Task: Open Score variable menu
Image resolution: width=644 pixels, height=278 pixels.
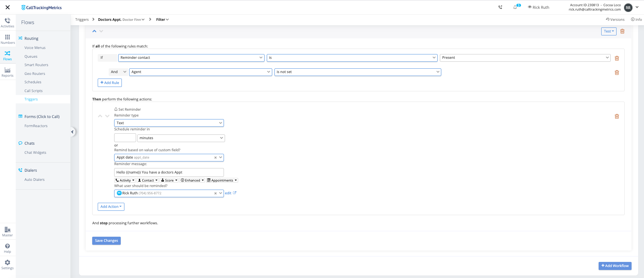Action: tap(169, 180)
